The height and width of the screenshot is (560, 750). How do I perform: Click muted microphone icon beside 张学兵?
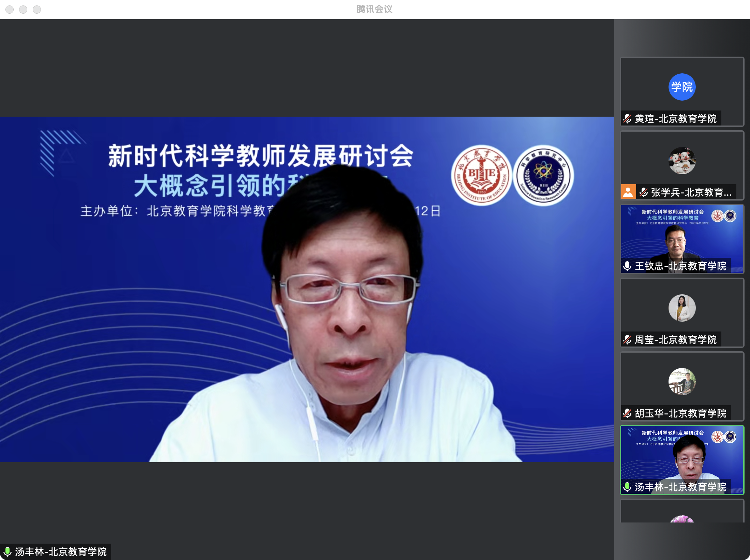tap(644, 192)
